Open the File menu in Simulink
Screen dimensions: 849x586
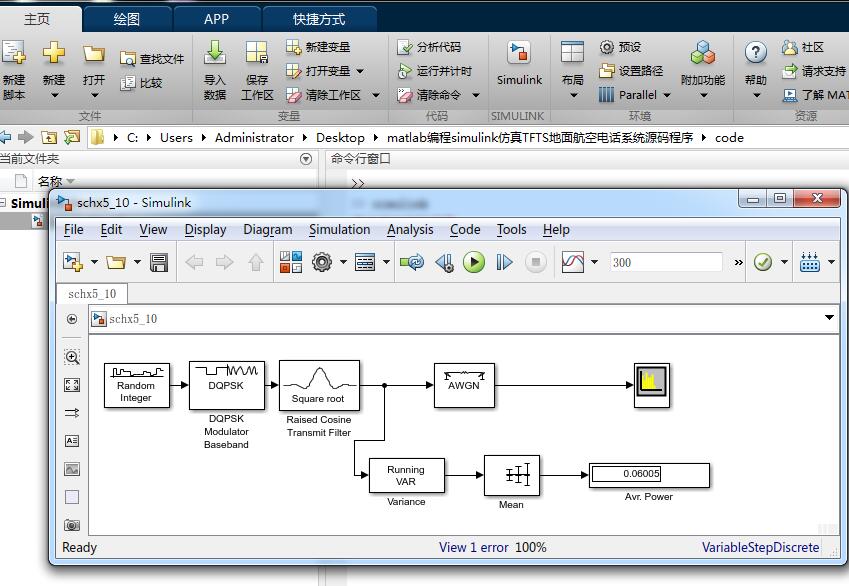[74, 230]
